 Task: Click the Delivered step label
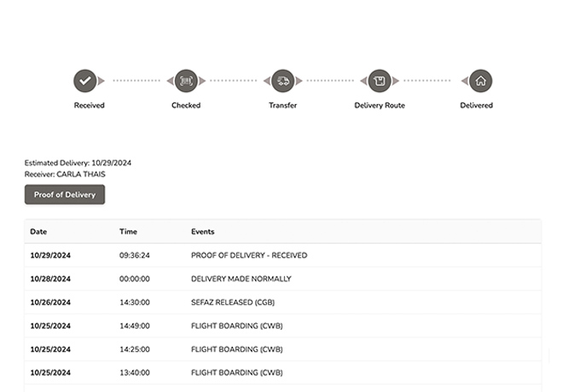click(x=476, y=106)
